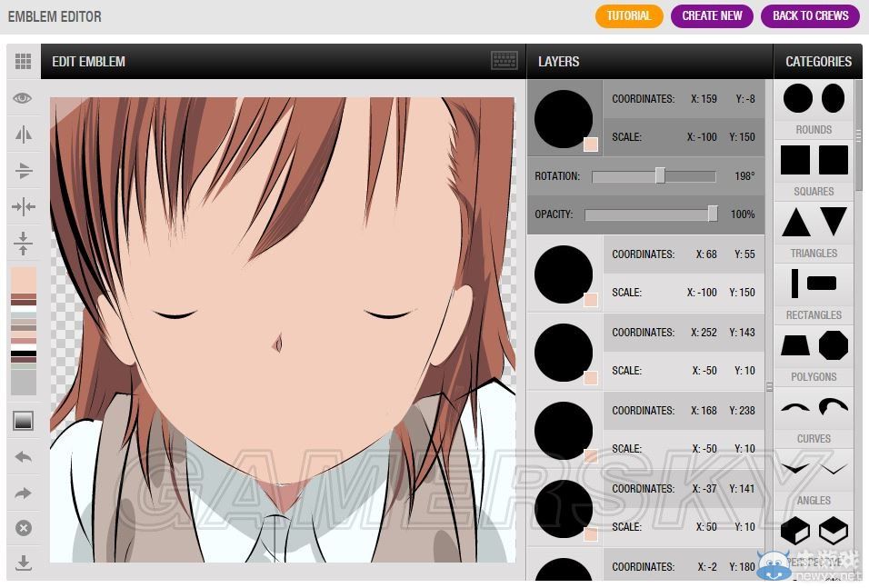Image resolution: width=869 pixels, height=588 pixels.
Task: Flip the layer vertically
Action: click(x=24, y=171)
